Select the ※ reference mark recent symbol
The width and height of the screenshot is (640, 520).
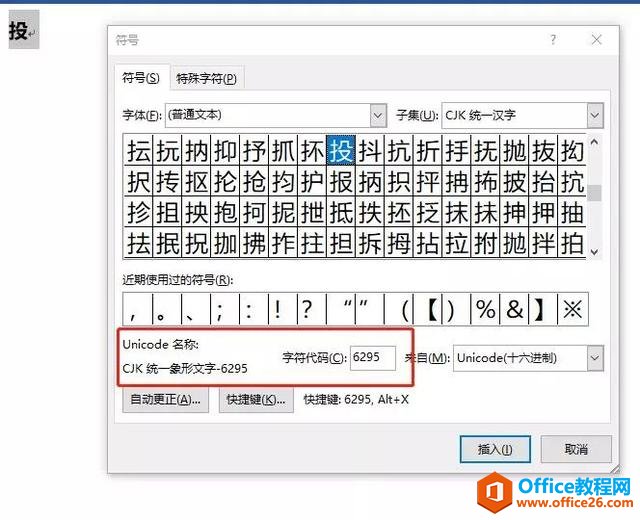(x=573, y=309)
